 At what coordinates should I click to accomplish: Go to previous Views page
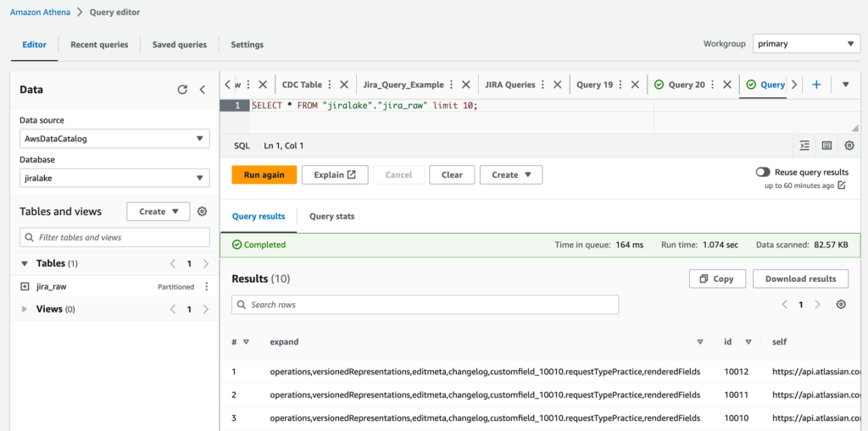click(x=172, y=309)
